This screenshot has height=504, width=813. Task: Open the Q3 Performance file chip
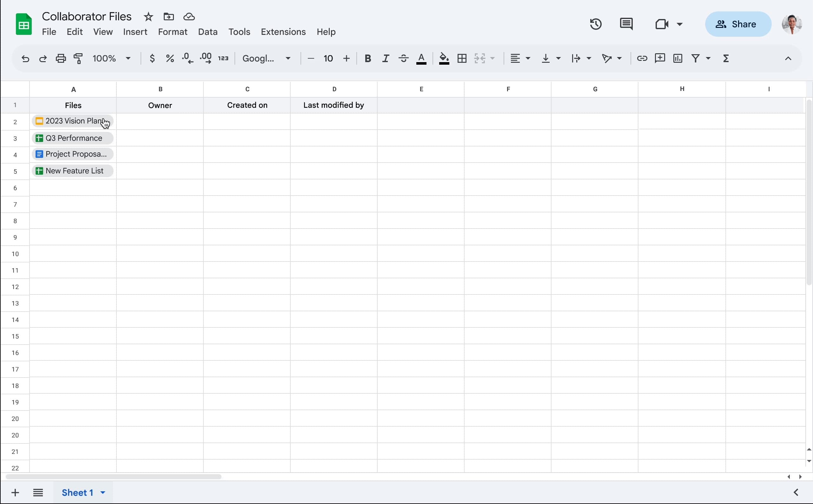point(73,138)
